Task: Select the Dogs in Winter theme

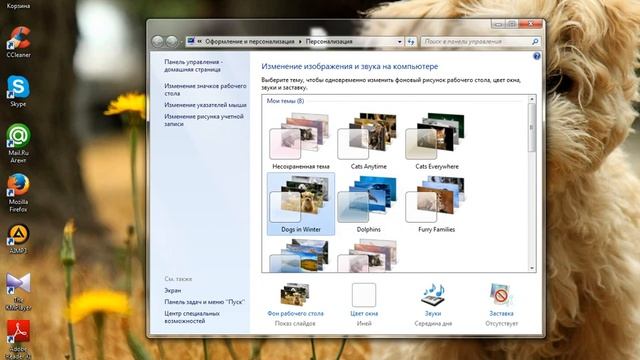Action: 301,204
